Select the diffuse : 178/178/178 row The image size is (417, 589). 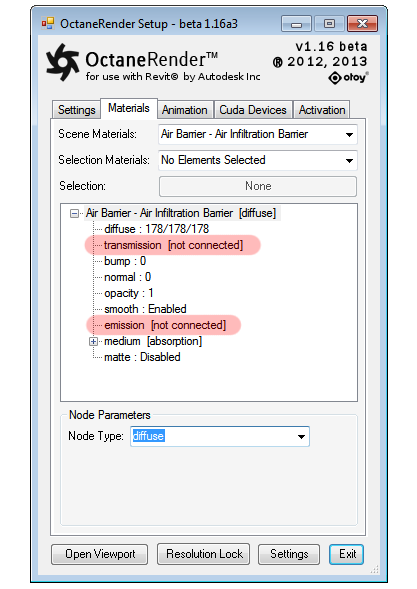click(x=156, y=229)
